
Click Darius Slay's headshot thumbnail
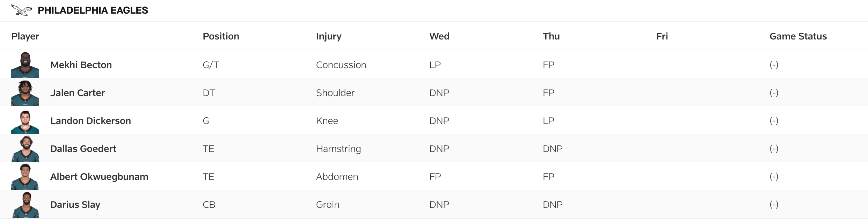[x=25, y=205]
